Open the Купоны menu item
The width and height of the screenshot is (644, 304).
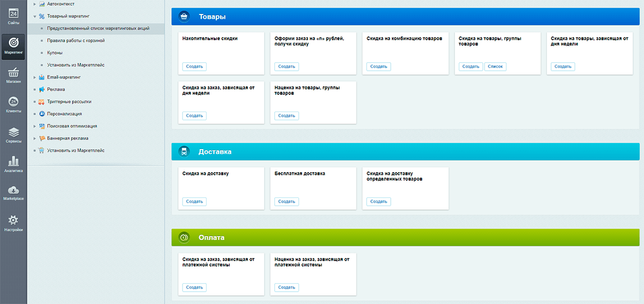tap(55, 53)
